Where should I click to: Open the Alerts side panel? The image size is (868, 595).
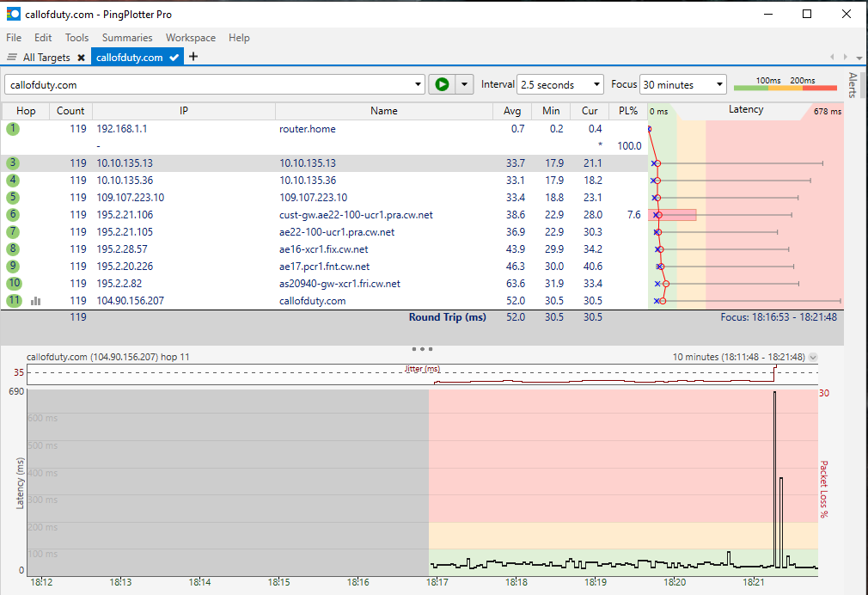853,85
